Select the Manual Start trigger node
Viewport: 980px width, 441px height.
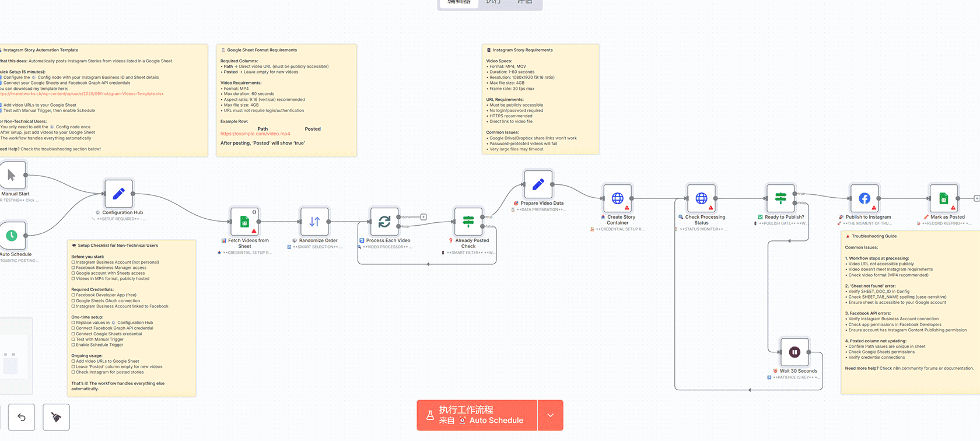(12, 175)
